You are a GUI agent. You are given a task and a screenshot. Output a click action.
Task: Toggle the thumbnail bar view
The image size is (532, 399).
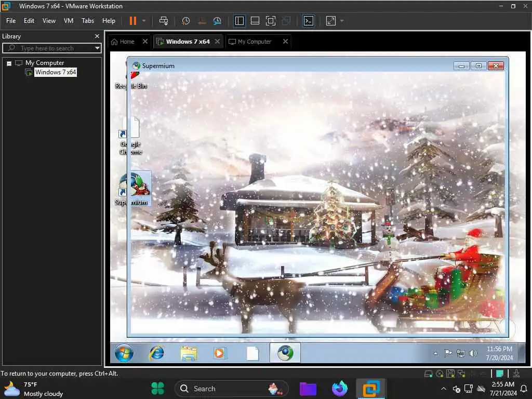255,21
